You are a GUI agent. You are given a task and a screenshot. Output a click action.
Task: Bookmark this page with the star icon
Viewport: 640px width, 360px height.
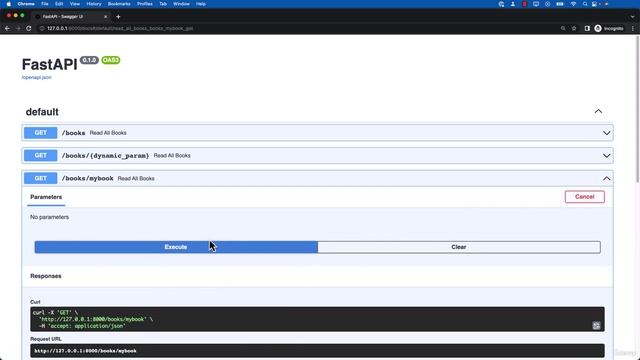click(x=574, y=29)
